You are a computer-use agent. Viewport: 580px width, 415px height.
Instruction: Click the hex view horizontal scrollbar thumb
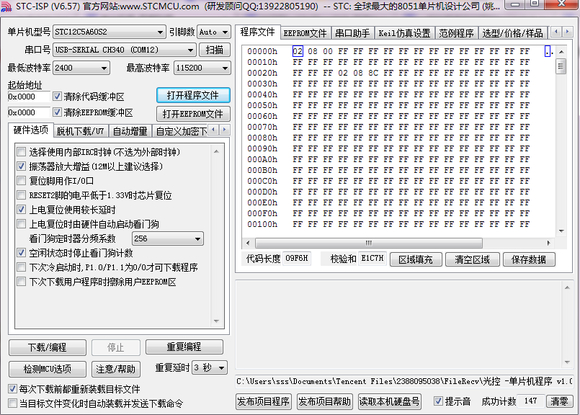pyautogui.click(x=368, y=243)
